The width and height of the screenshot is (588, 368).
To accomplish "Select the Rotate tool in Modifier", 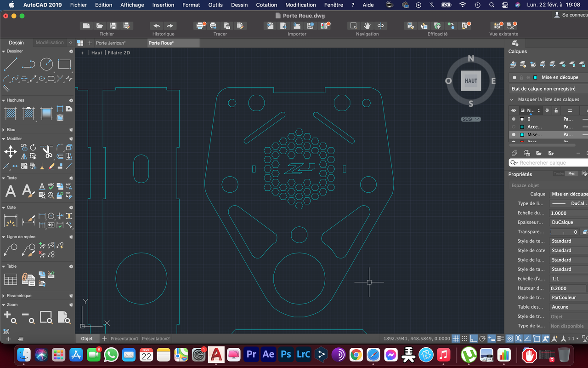I will click(33, 148).
